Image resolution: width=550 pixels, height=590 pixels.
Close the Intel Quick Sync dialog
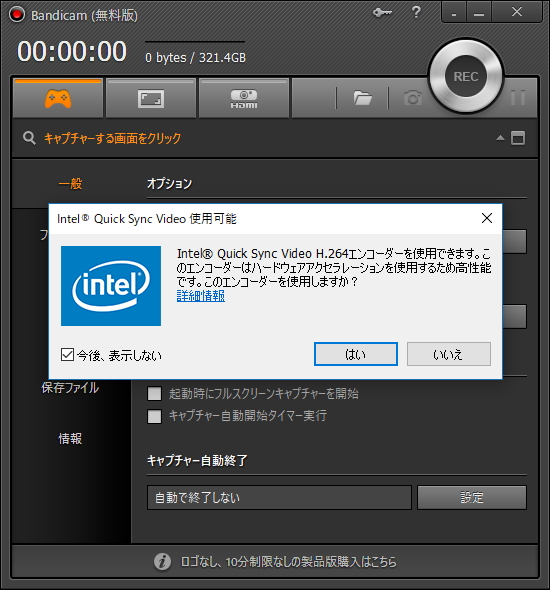coord(487,218)
